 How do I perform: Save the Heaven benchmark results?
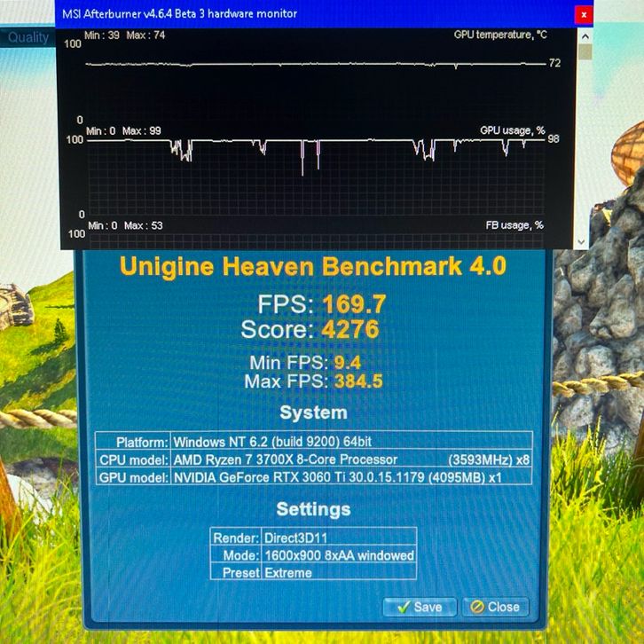click(x=420, y=607)
